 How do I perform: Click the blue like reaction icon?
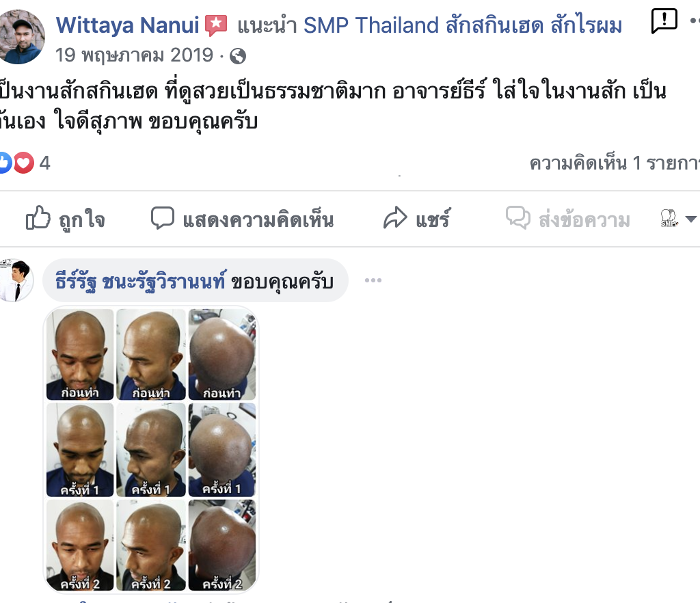click(x=4, y=163)
